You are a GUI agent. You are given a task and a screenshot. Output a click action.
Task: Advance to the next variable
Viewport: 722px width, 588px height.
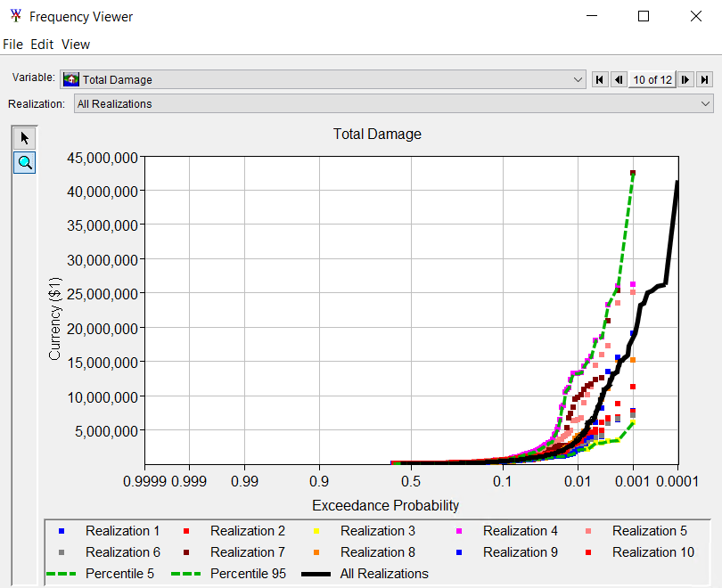[x=685, y=80]
